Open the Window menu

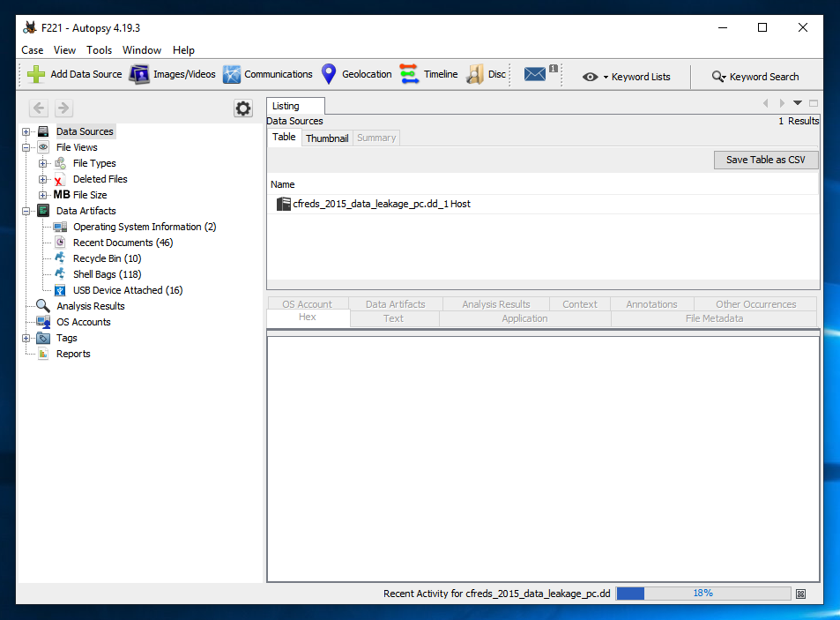(141, 50)
